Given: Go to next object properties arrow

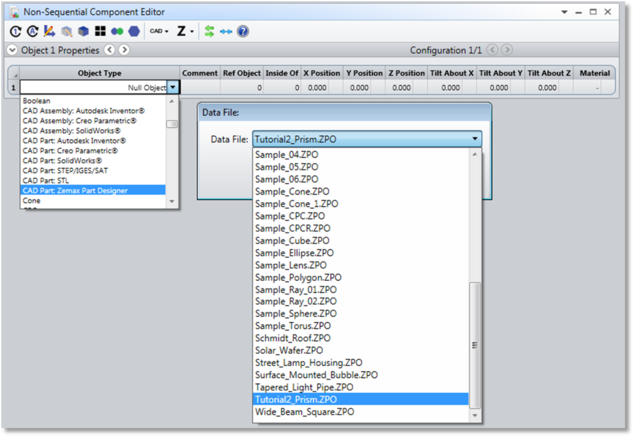Looking at the screenshot, I should coord(124,50).
